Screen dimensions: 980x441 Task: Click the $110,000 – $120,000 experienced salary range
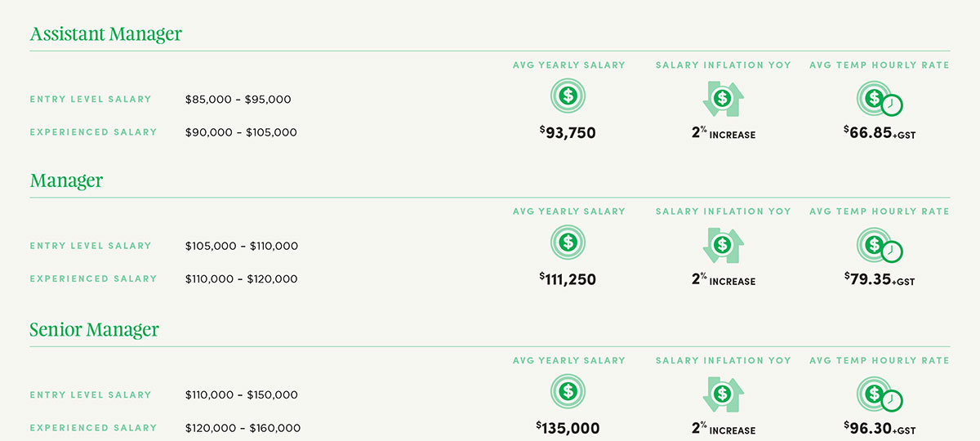point(242,279)
